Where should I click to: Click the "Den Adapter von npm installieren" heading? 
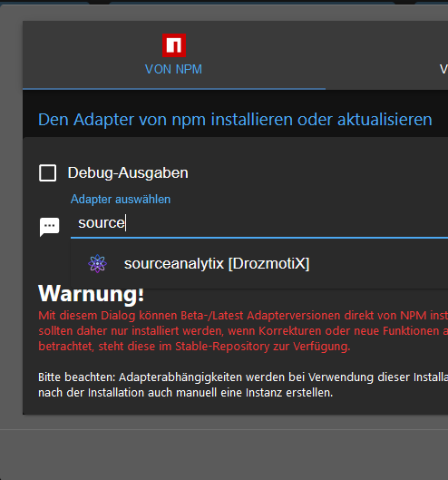point(235,120)
